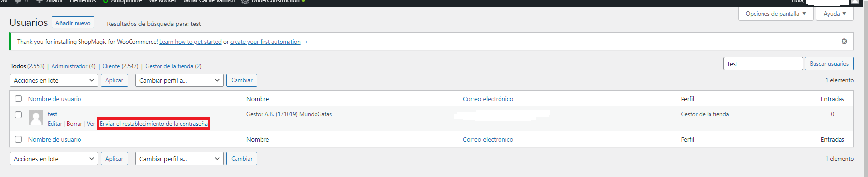Toggle the select-all checkbox in table footer
The width and height of the screenshot is (868, 177).
(x=18, y=139)
